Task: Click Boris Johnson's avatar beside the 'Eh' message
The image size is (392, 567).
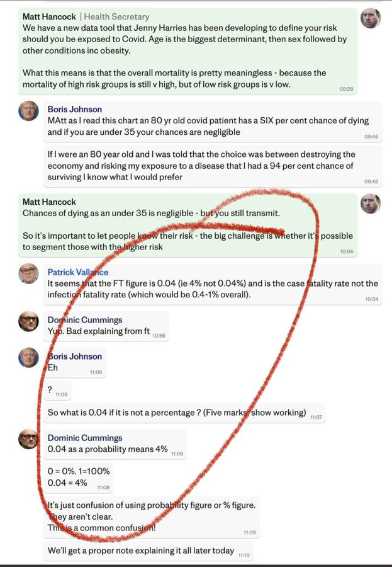Action: coord(28,358)
